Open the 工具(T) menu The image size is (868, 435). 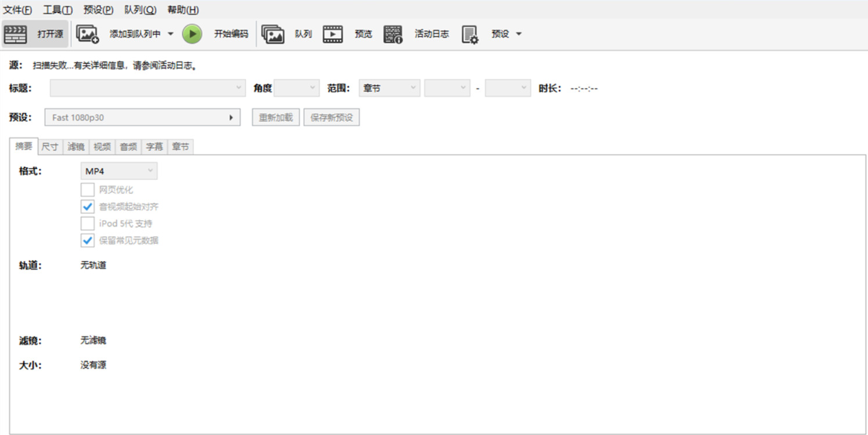(x=58, y=10)
